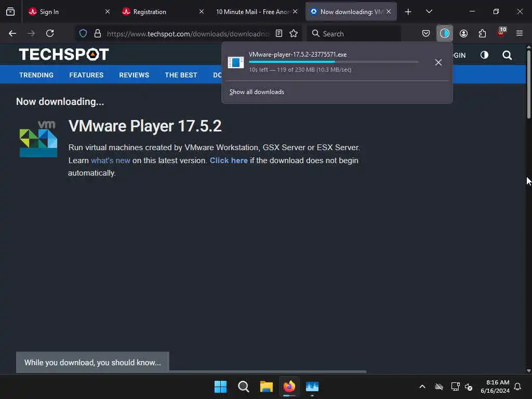Toggle reader view icon
The image size is (532, 399).
coord(279,33)
